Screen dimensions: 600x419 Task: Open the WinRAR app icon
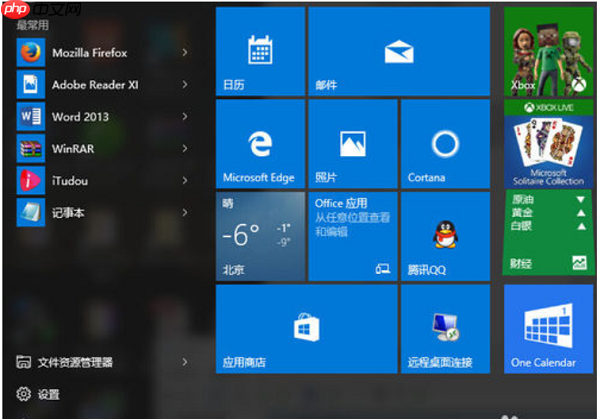pos(31,148)
